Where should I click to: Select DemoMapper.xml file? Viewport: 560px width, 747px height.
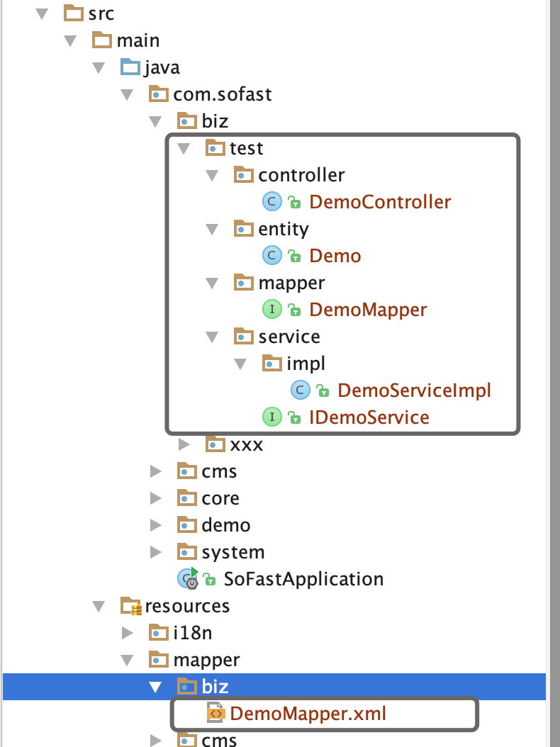[x=308, y=714]
